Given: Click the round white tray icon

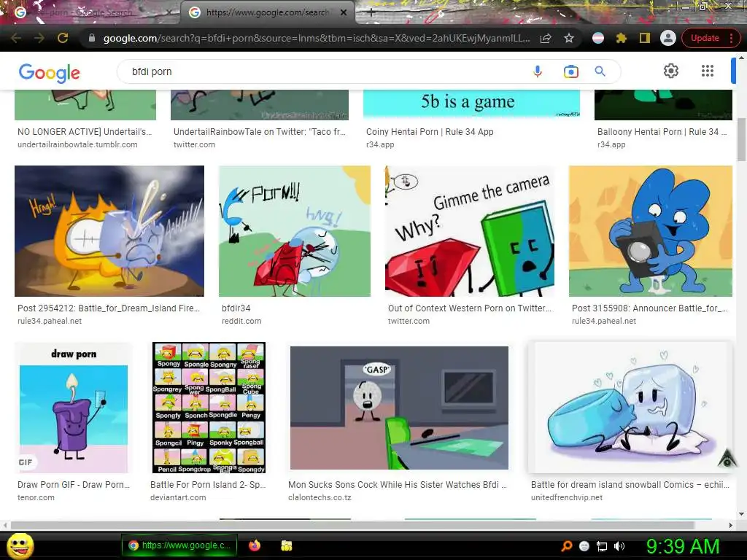Looking at the screenshot, I should click(x=584, y=546).
